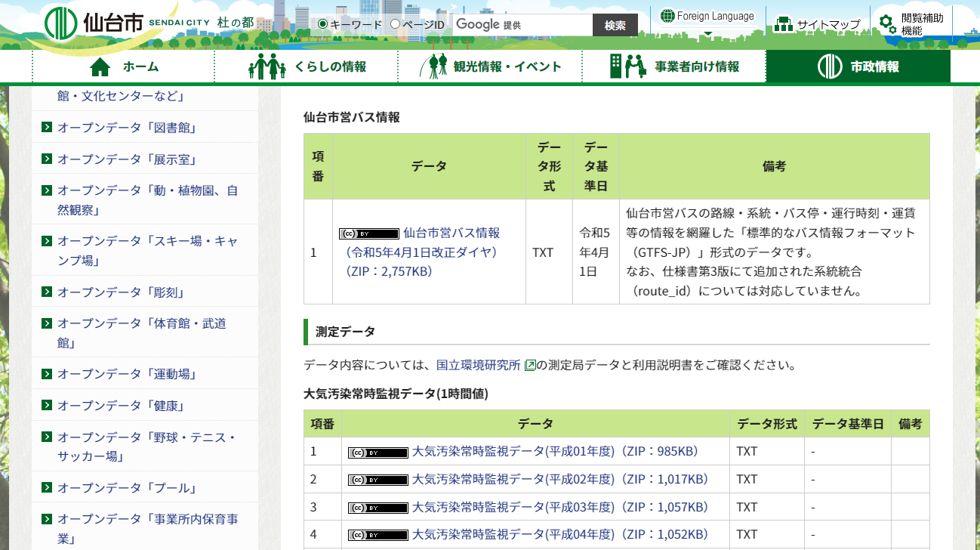Screen dimensions: 980x550
Task: Expand the Foreign Language dropdown arrow
Action: point(707,34)
